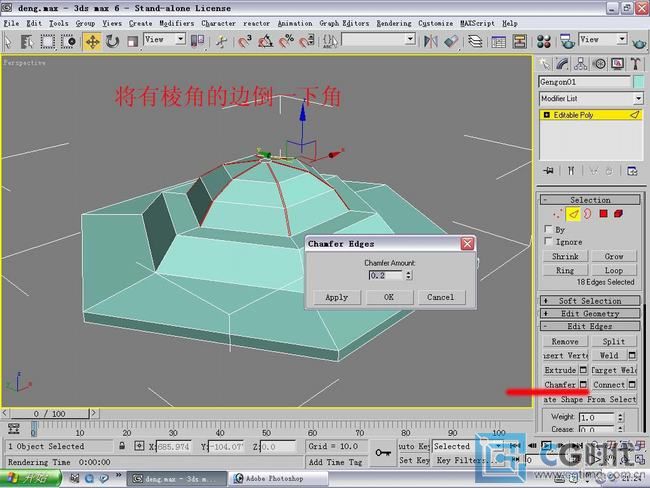650x488 pixels.
Task: Click Quick Render teapot icon
Action: 639,42
